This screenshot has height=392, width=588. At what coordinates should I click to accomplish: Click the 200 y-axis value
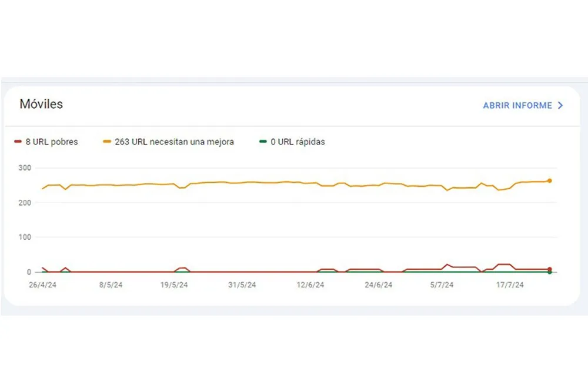coord(25,203)
